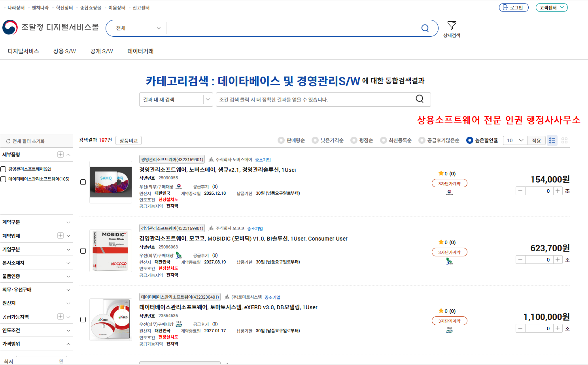Viewport: 588px width, 365px height.
Task: Click the plus icon beside 세부품명
Action: coord(61,154)
